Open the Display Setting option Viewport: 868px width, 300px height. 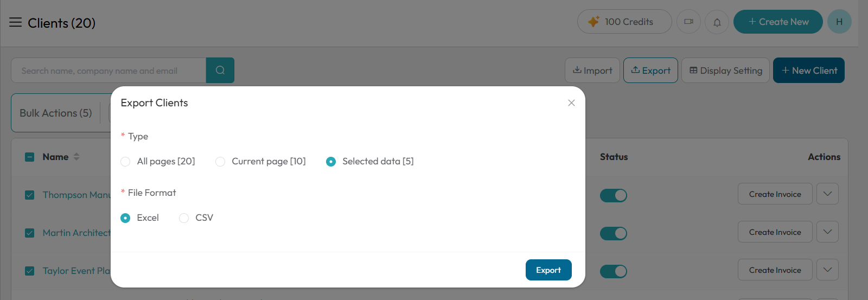coord(725,71)
